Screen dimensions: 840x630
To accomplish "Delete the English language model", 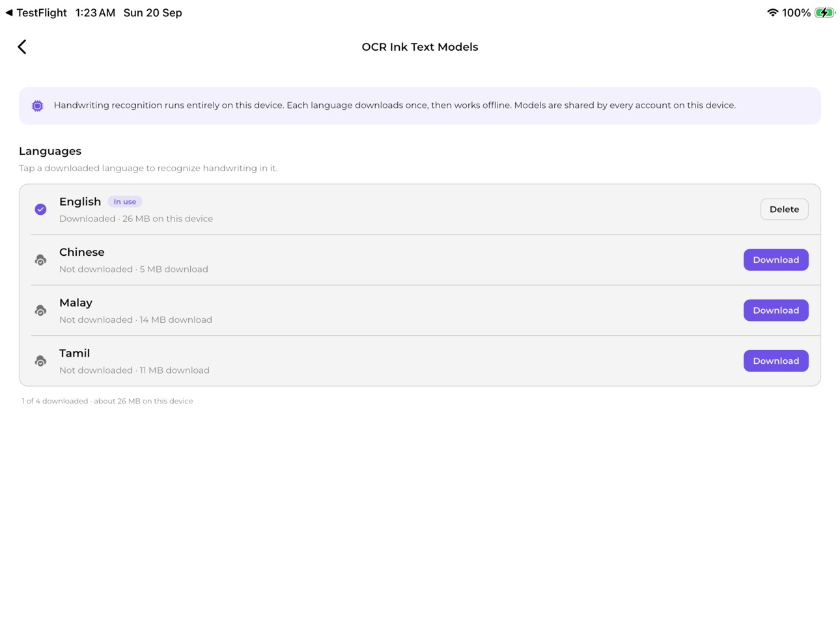I will 784,210.
